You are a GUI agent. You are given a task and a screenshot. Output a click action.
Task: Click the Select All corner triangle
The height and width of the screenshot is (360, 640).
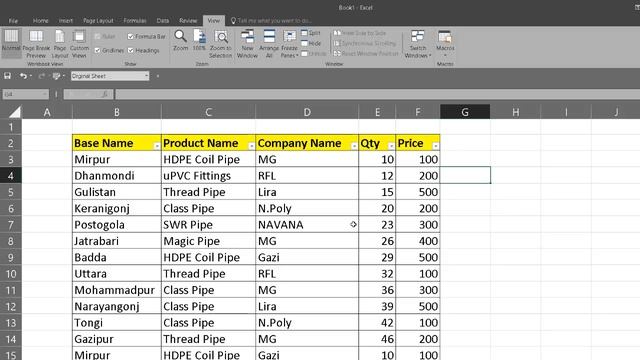tap(14, 111)
